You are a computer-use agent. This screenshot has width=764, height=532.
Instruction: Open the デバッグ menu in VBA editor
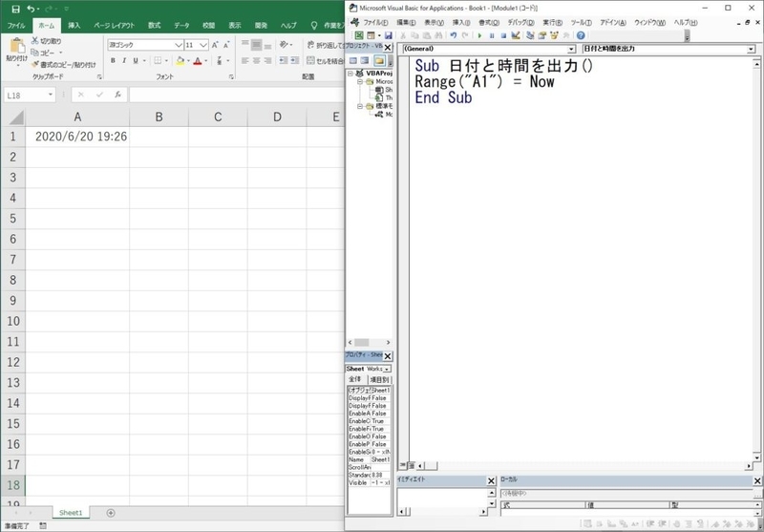[x=520, y=22]
